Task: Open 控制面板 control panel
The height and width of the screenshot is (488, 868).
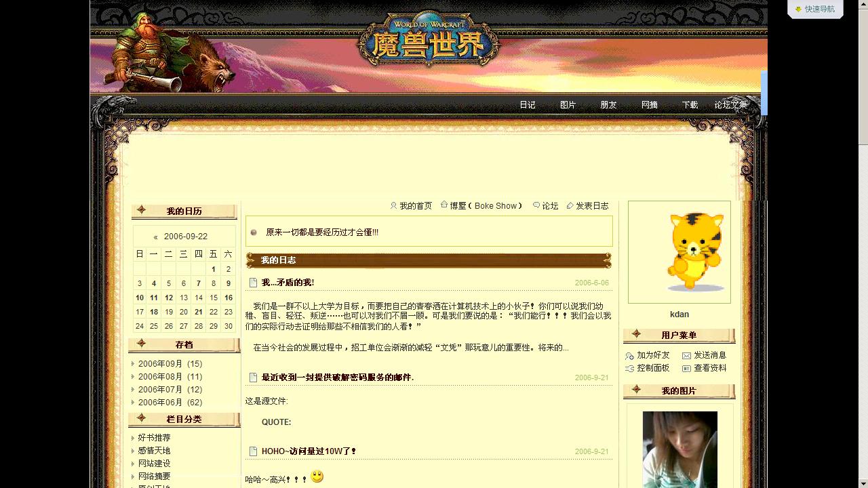Action: point(653,368)
